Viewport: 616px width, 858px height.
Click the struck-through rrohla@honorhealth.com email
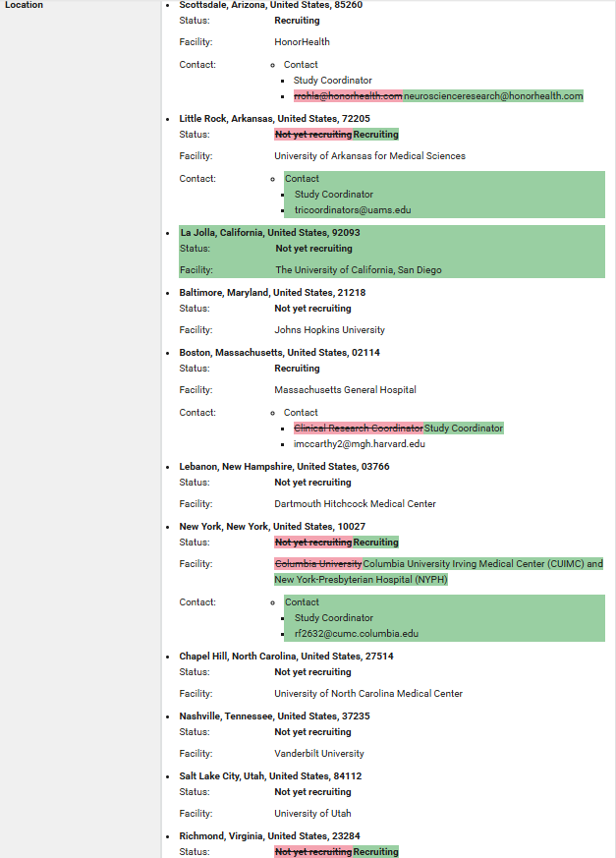tap(348, 96)
